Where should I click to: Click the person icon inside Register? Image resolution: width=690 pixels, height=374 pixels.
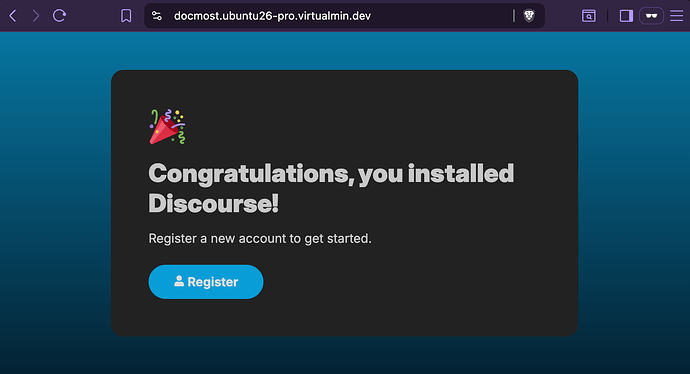coord(179,281)
